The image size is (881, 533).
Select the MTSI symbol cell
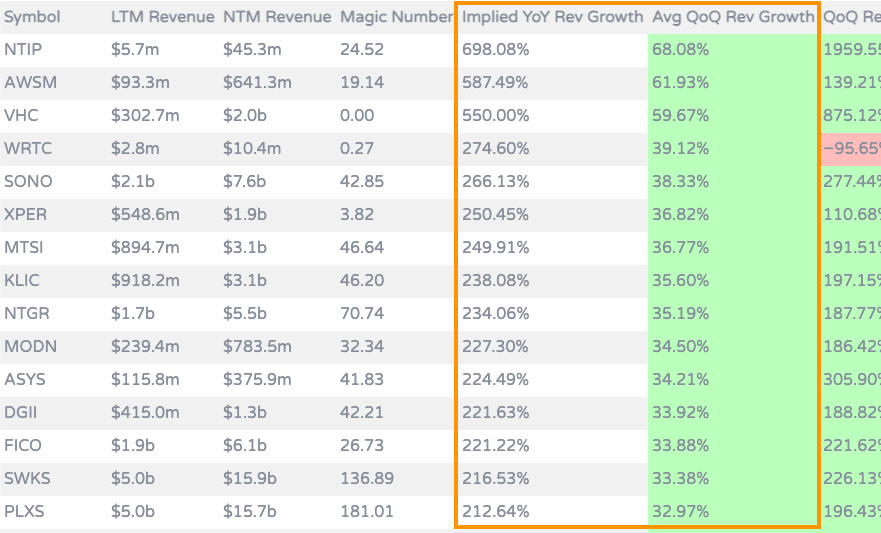pyautogui.click(x=24, y=248)
